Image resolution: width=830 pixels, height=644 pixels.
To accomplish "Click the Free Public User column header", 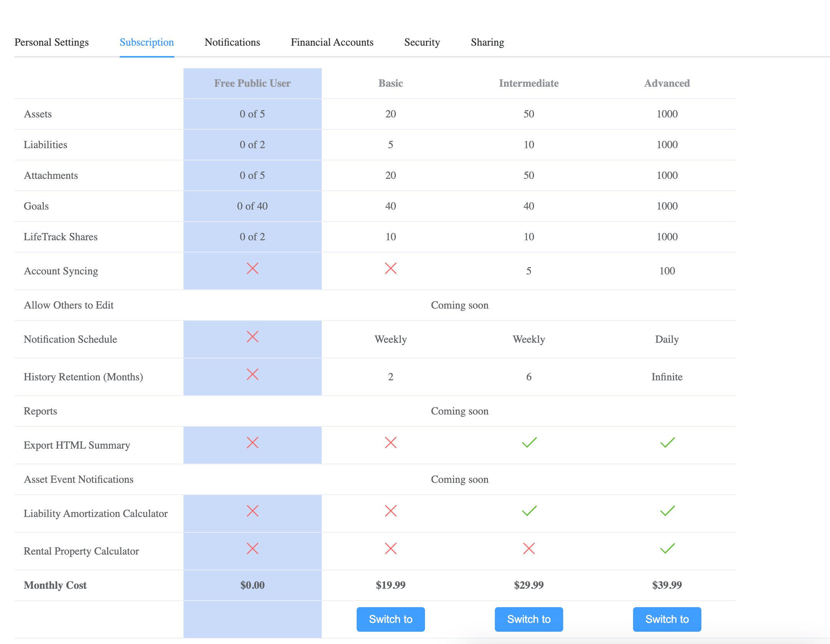I will 252,83.
